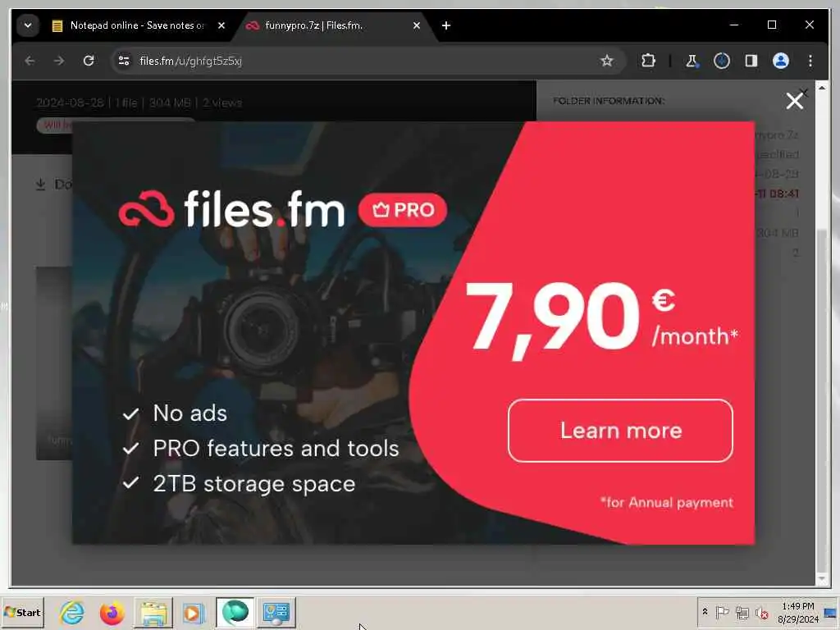Viewport: 840px width, 630px height.
Task: Open the Chrome three-dot menu
Action: click(x=810, y=61)
